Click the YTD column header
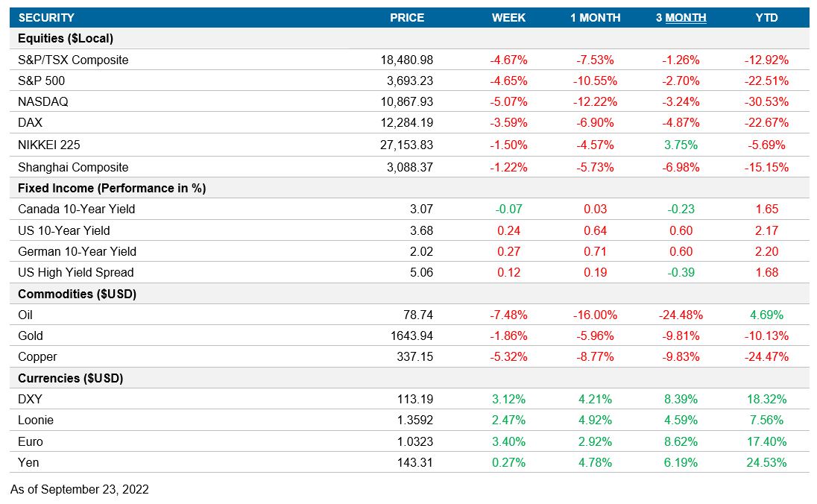The image size is (817, 504). click(767, 18)
